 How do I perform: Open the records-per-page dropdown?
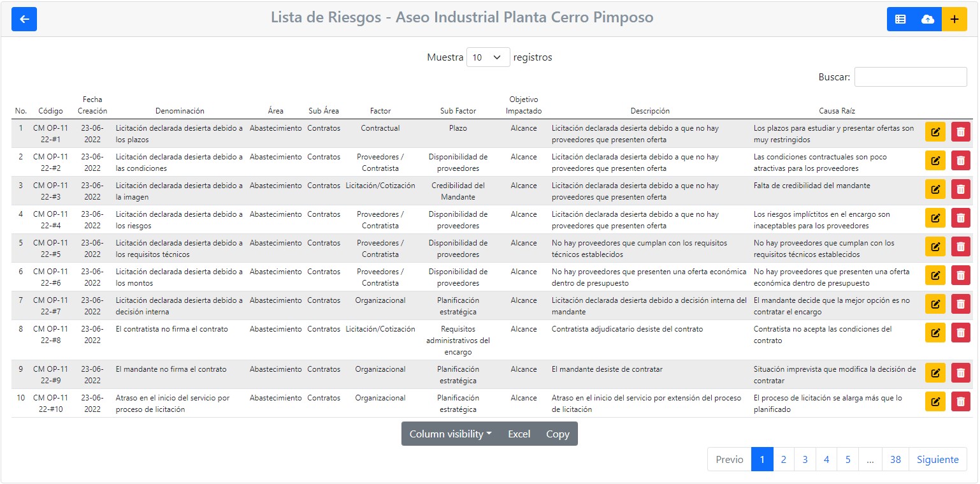[488, 57]
